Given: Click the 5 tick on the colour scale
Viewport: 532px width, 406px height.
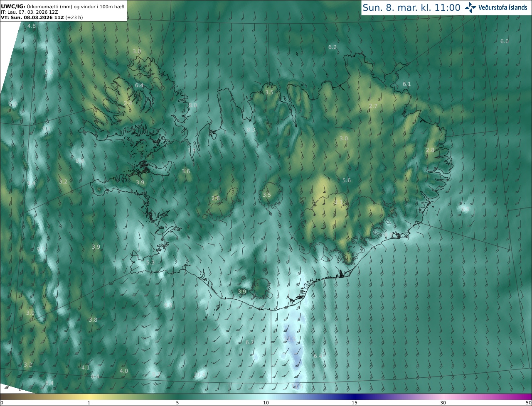Looking at the screenshot, I should pyautogui.click(x=177, y=403).
